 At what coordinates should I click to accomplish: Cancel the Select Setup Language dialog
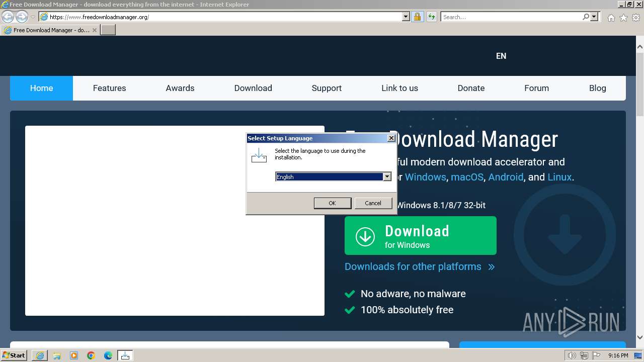coord(373,203)
